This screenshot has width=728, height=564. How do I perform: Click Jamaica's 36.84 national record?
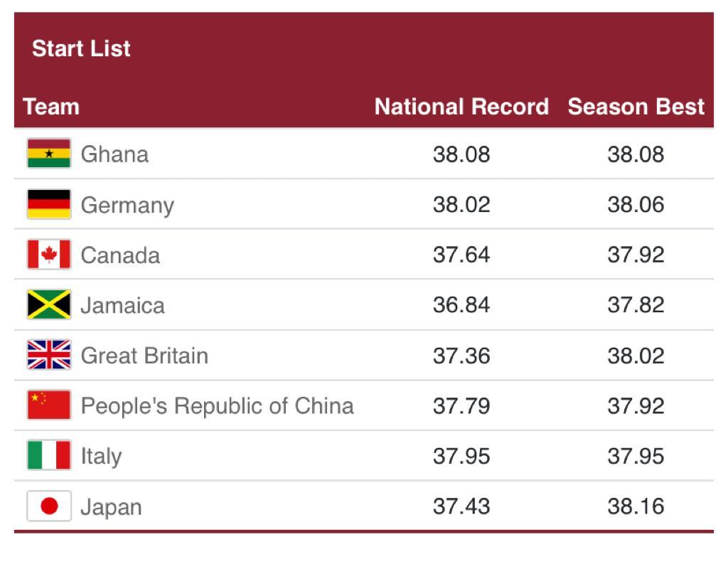pos(461,305)
